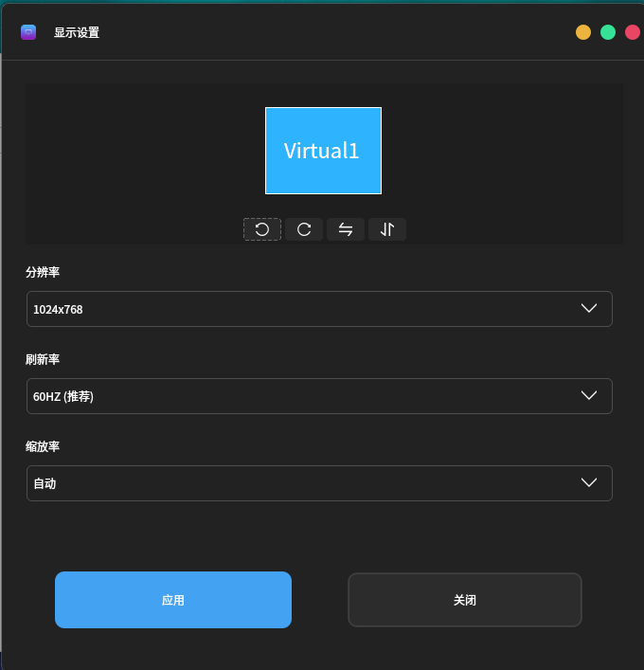
Task: Close window with the red button
Action: pos(633,32)
